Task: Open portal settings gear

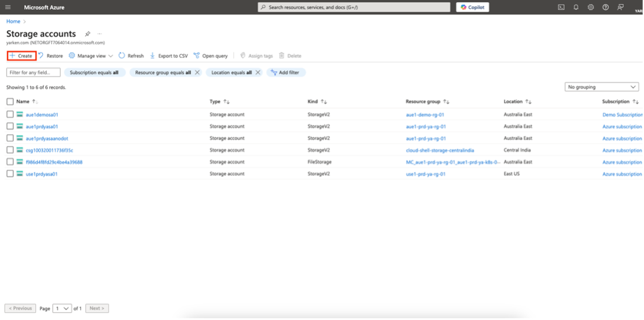Action: point(590,8)
